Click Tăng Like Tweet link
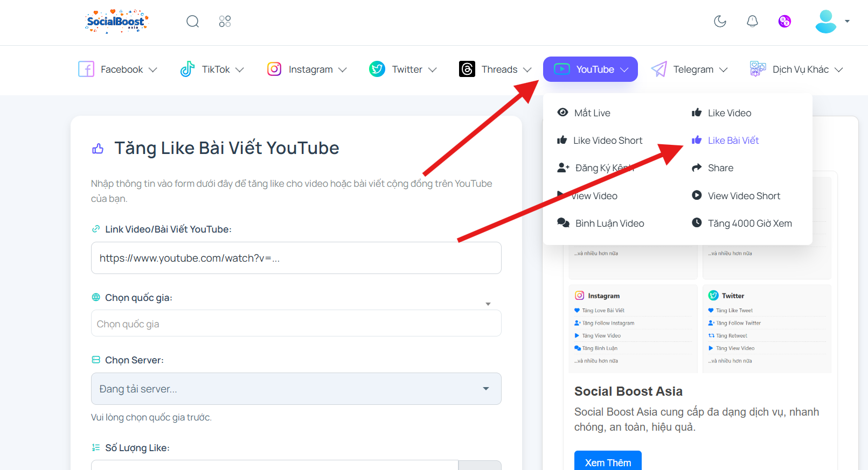868x470 pixels. [x=734, y=311]
